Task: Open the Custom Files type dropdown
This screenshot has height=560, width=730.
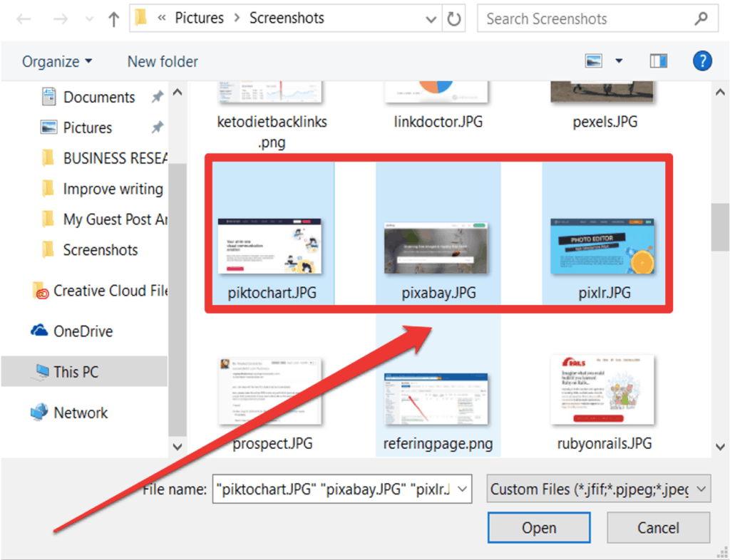Action: [599, 489]
